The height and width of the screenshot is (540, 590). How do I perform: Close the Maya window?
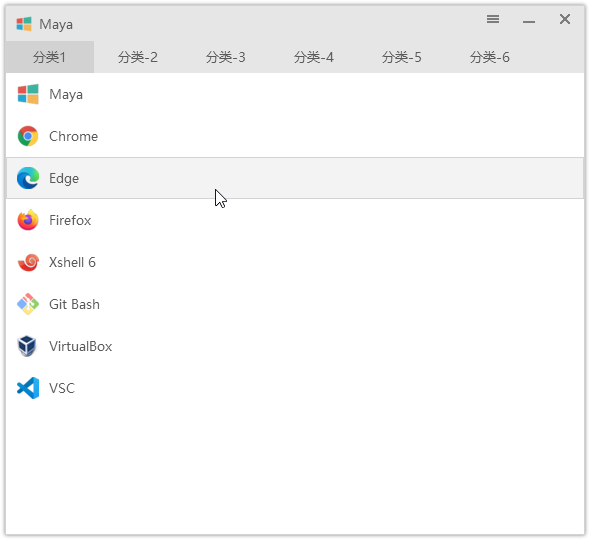point(565,19)
